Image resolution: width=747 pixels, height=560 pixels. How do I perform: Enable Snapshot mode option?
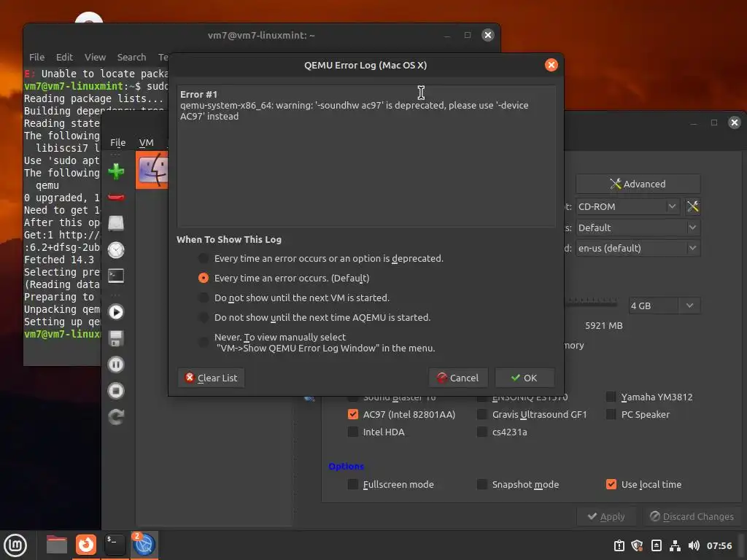tap(482, 485)
